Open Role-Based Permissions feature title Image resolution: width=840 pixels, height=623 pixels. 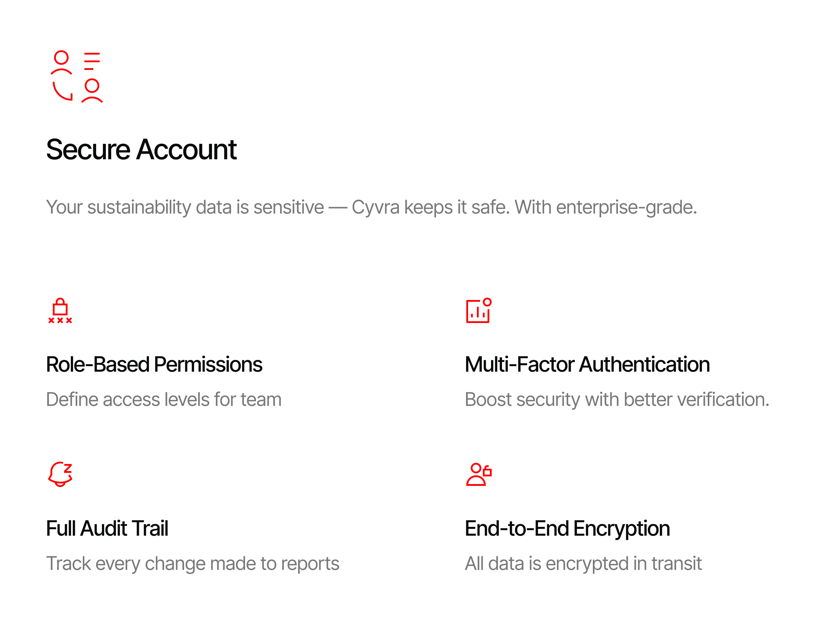154,364
